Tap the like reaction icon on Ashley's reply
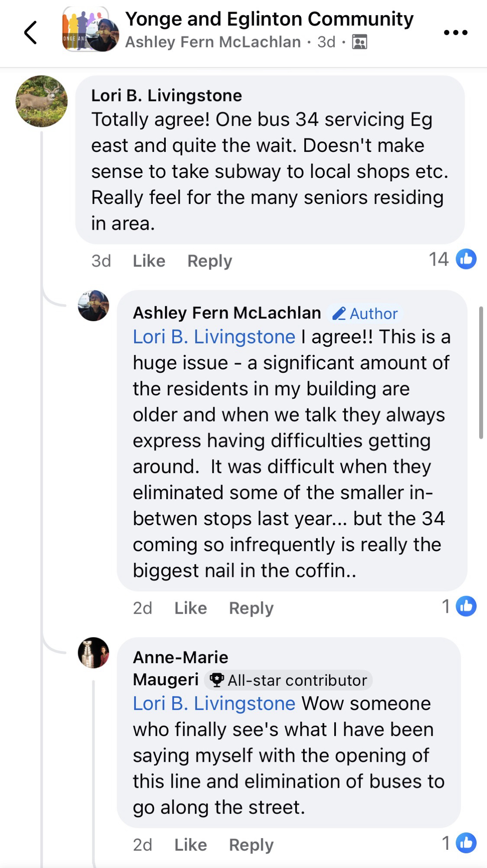487x868 pixels. (x=466, y=606)
